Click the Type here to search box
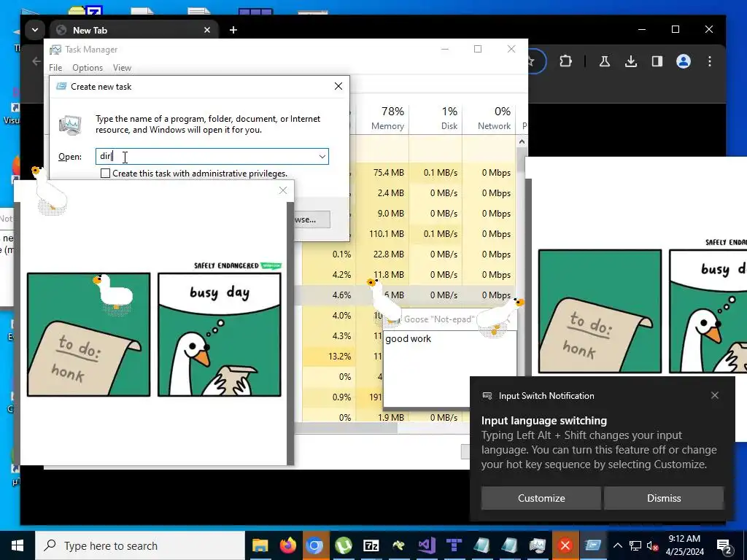 tap(140, 545)
